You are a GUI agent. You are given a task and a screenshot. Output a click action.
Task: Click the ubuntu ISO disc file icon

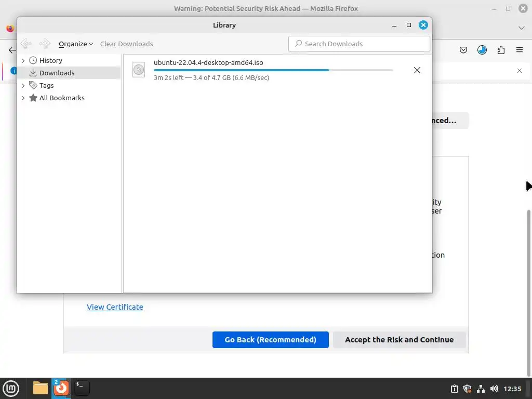tap(138, 70)
